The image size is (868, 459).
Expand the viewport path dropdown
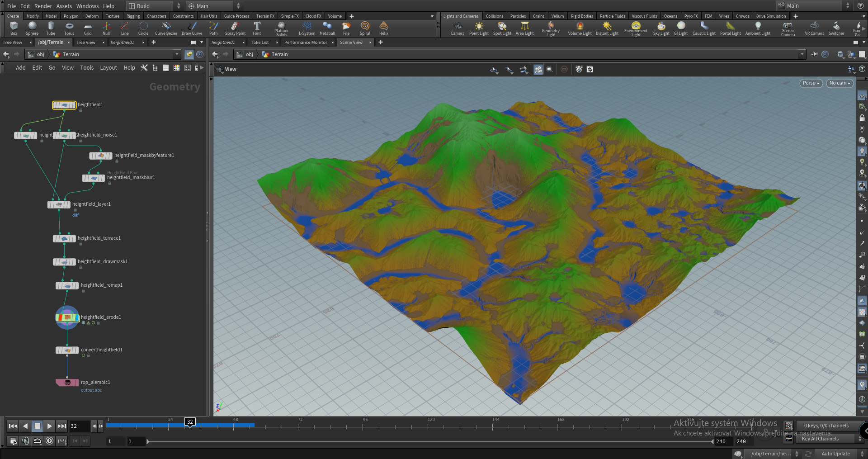click(802, 54)
